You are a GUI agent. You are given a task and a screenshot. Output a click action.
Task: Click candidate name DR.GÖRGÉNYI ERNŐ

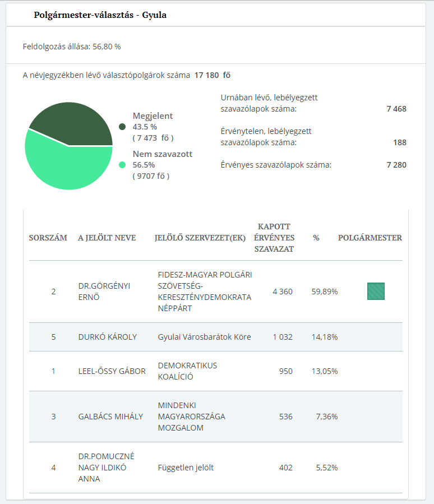coord(104,292)
